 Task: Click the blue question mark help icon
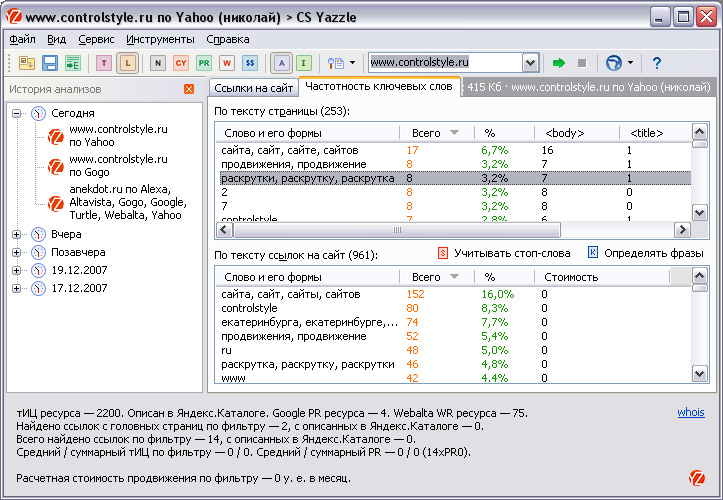click(657, 63)
